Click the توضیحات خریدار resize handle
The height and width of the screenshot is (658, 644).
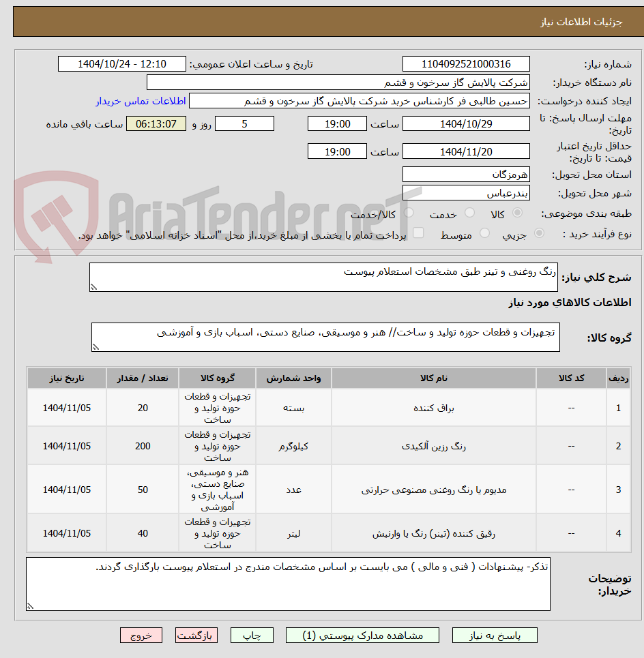point(30,606)
